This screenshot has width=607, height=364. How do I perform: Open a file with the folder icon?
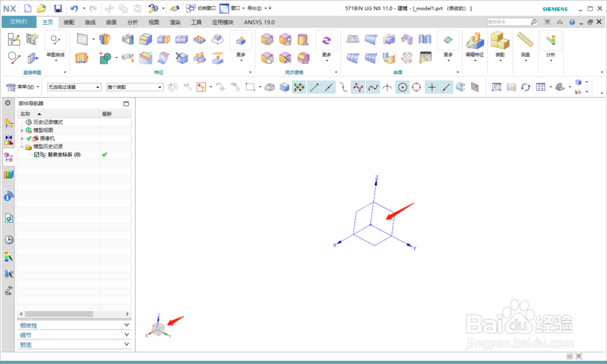coord(41,8)
